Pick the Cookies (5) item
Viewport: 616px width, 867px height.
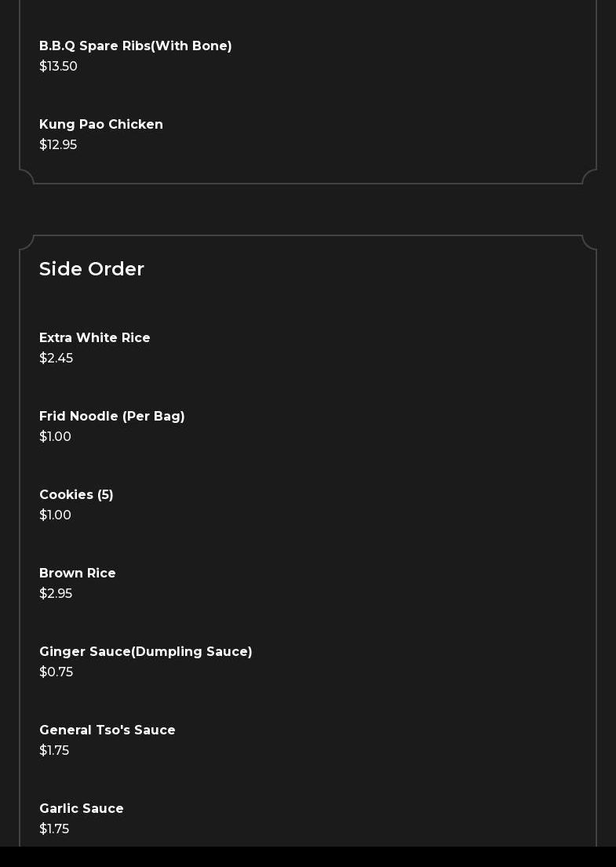click(76, 495)
